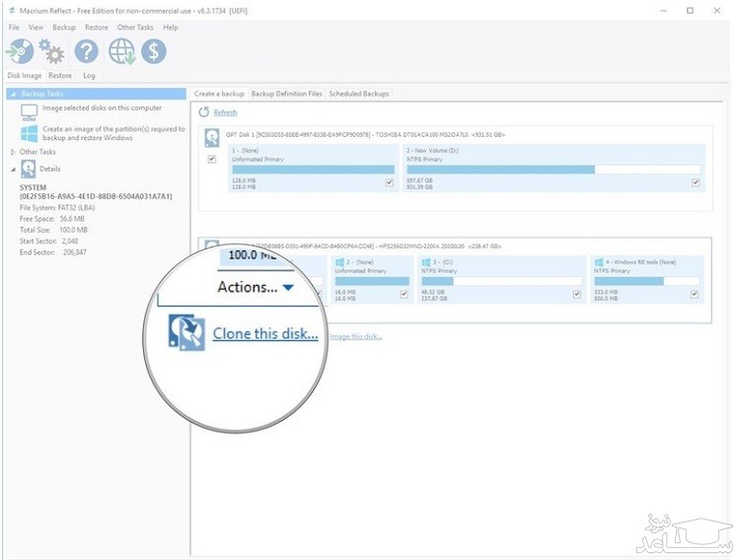Click the dollar sign purchase icon

click(x=153, y=51)
